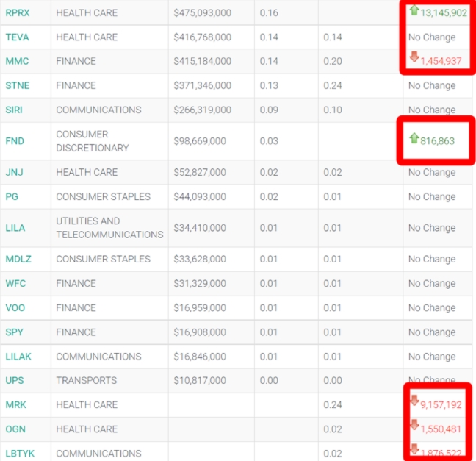This screenshot has width=476, height=461.
Task: Click UTILITIES AND TELECOMMUNICATIONS sector text
Action: coord(109,228)
